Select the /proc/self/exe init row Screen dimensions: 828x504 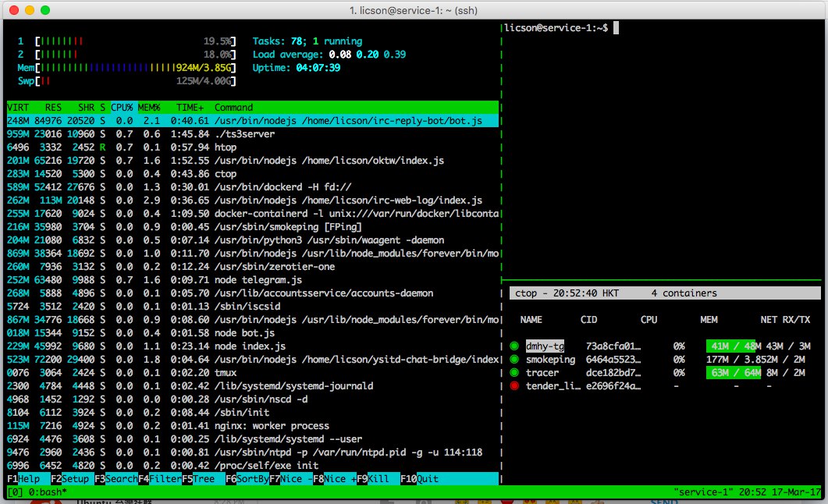tap(252, 466)
